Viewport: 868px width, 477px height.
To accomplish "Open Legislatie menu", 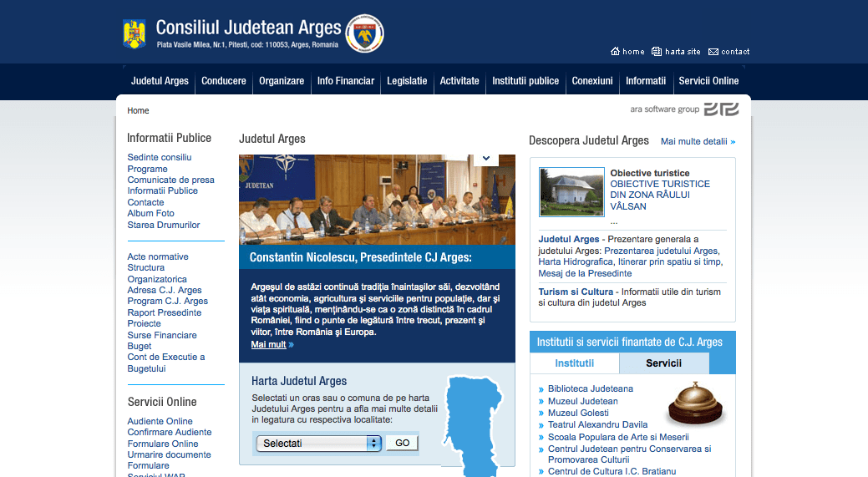I will coord(407,81).
